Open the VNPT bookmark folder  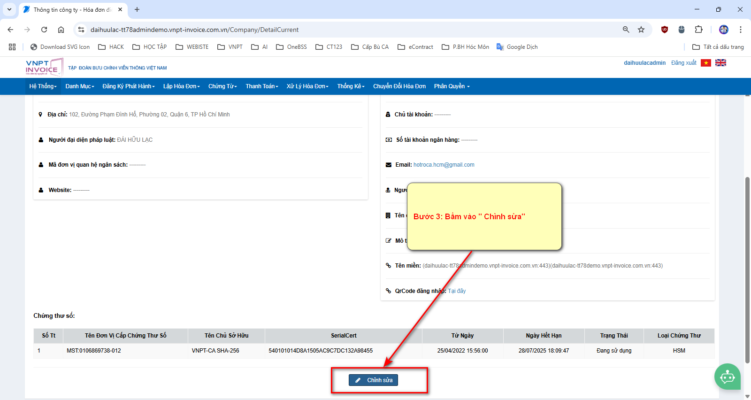230,47
